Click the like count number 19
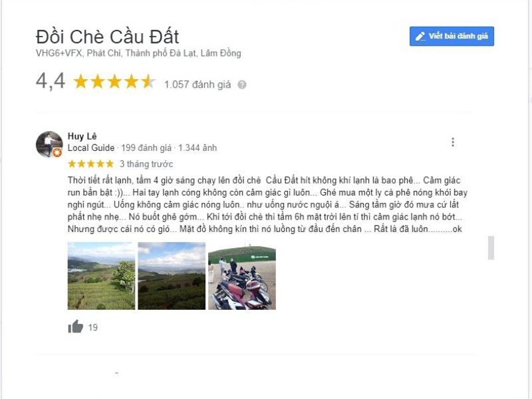532x399 pixels. coord(93,327)
